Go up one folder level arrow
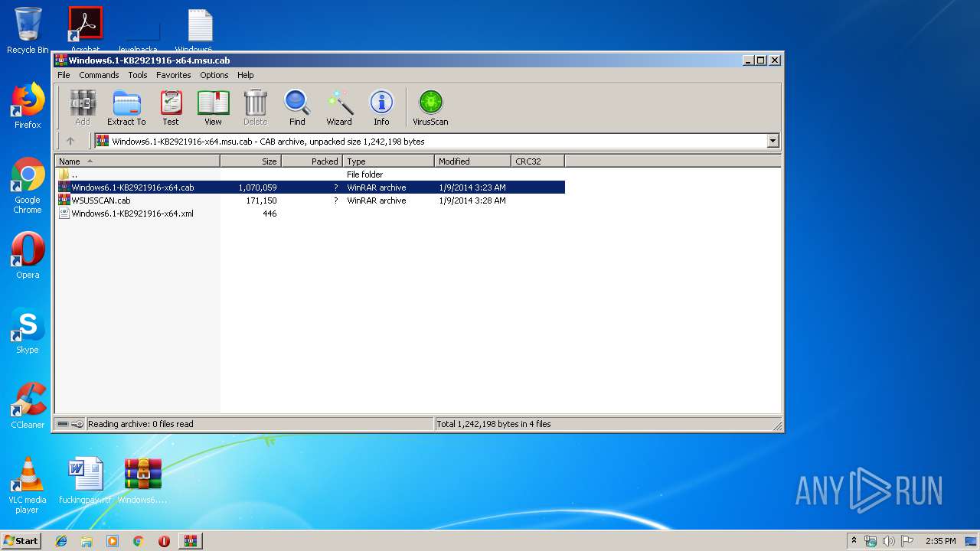 (x=70, y=141)
